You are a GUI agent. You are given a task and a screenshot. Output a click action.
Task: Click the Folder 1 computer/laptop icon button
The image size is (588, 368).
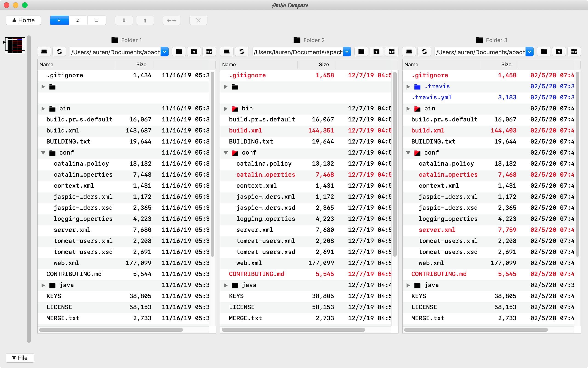coord(44,52)
